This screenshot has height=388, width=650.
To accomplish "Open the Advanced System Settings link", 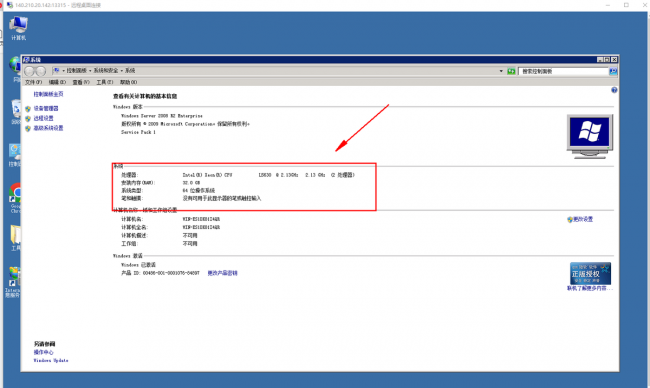I will point(49,129).
